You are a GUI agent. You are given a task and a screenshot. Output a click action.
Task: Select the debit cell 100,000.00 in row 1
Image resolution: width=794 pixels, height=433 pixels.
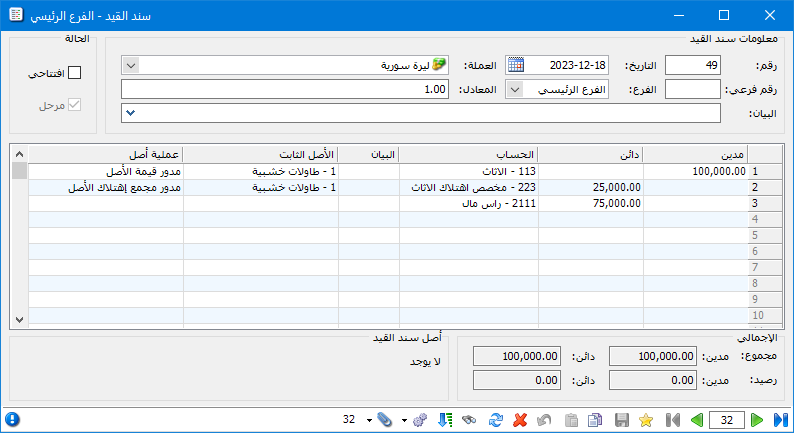click(x=695, y=172)
